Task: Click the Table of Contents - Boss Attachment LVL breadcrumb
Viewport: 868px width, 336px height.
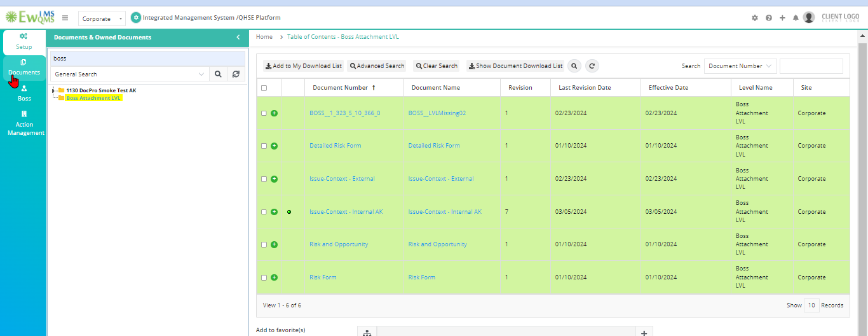Action: click(x=343, y=37)
